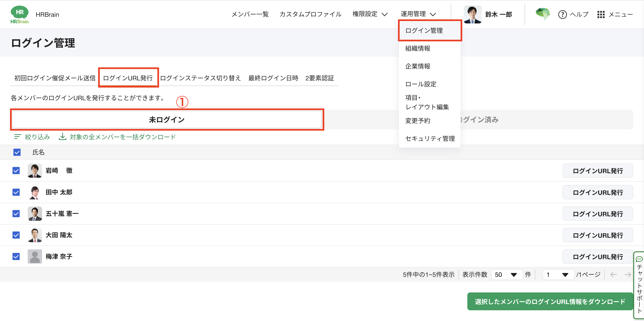Select 組織情報 from the dropdown menu
The height and width of the screenshot is (321, 644).
[x=417, y=48]
